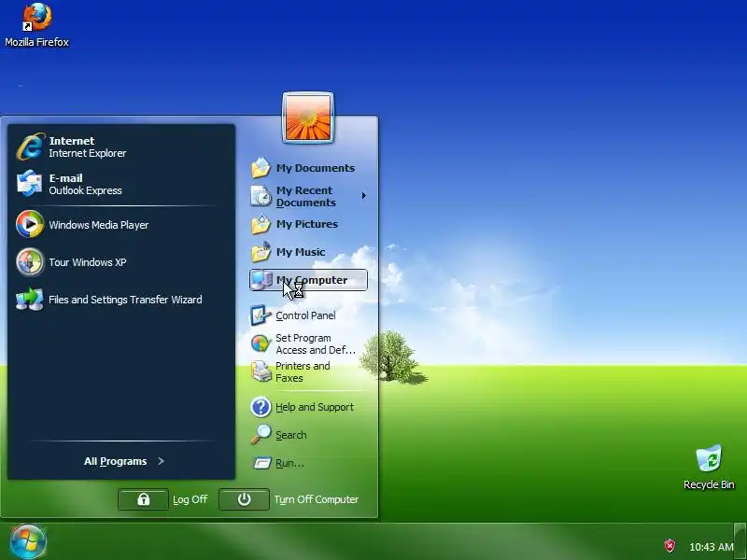Image resolution: width=747 pixels, height=560 pixels.
Task: Expand All Programs arrow
Action: pyautogui.click(x=161, y=461)
